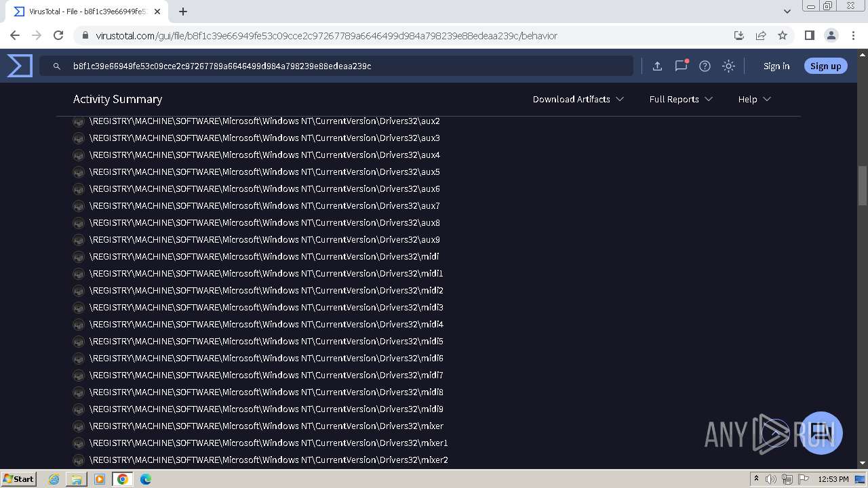Click the search magnifier icon
The width and height of the screenshot is (868, 488).
[x=57, y=66]
